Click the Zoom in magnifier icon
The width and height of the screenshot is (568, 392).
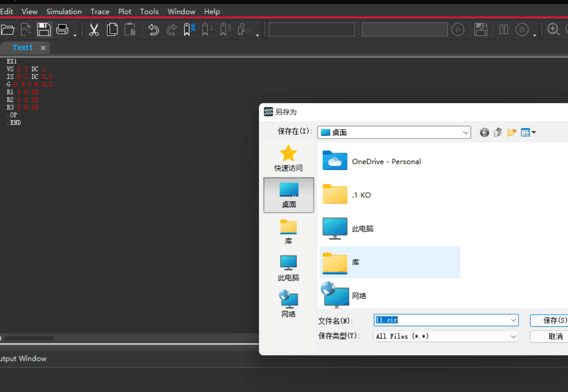pos(554,30)
